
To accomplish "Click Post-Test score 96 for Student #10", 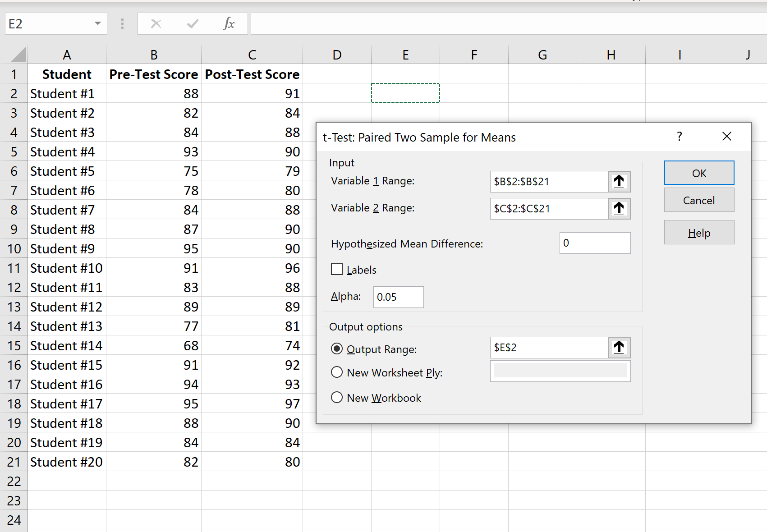I will click(252, 268).
